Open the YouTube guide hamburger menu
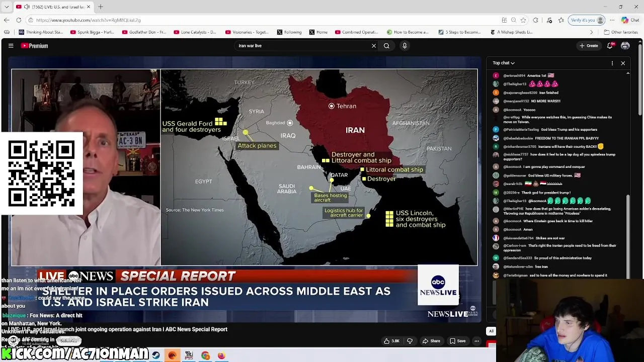The width and height of the screenshot is (644, 362). pyautogui.click(x=11, y=46)
